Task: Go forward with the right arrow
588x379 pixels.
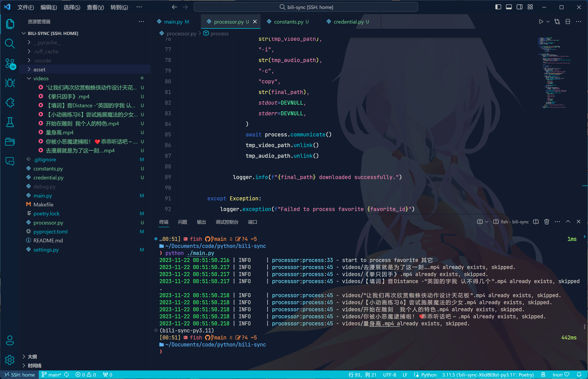Action: coord(185,7)
